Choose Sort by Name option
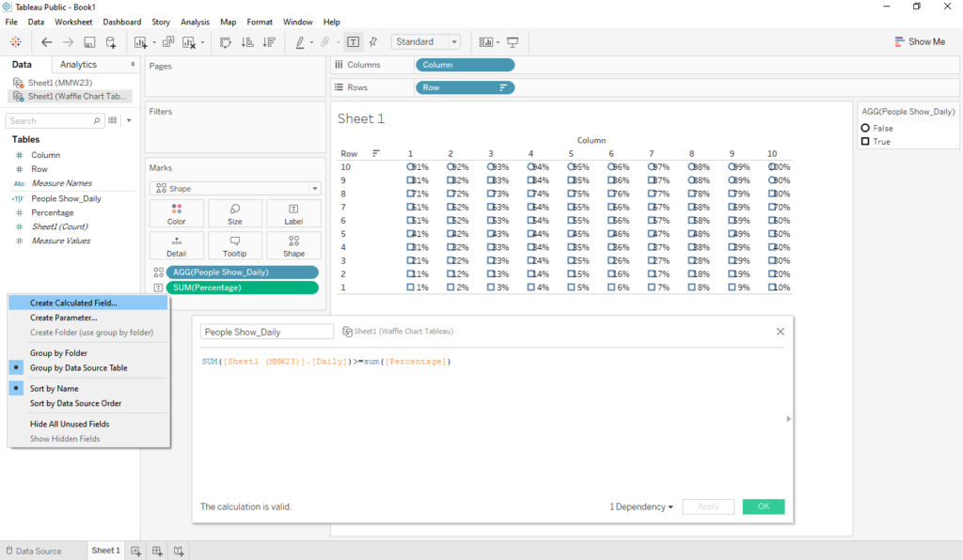 (x=88, y=389)
